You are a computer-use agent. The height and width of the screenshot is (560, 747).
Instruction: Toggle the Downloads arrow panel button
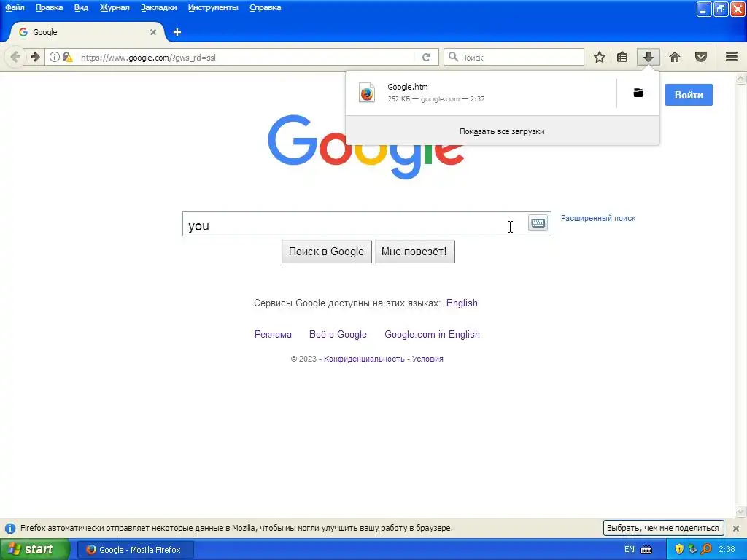coord(648,57)
